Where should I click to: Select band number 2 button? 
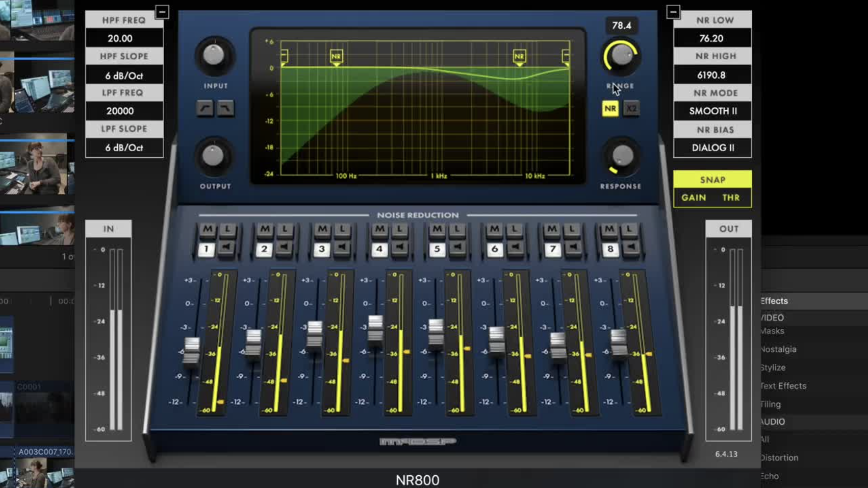264,249
